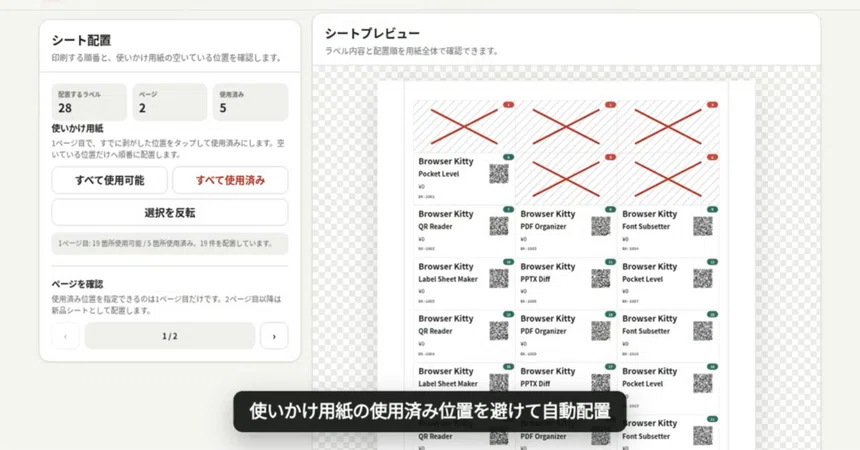Click the 1 / 2 page indicator
This screenshot has height=450, width=860.
pos(169,336)
